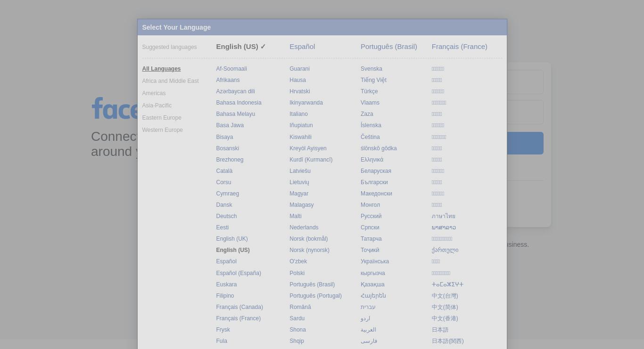The width and height of the screenshot is (644, 349).
Task: Select Guarani language
Action: pyautogui.click(x=299, y=69)
